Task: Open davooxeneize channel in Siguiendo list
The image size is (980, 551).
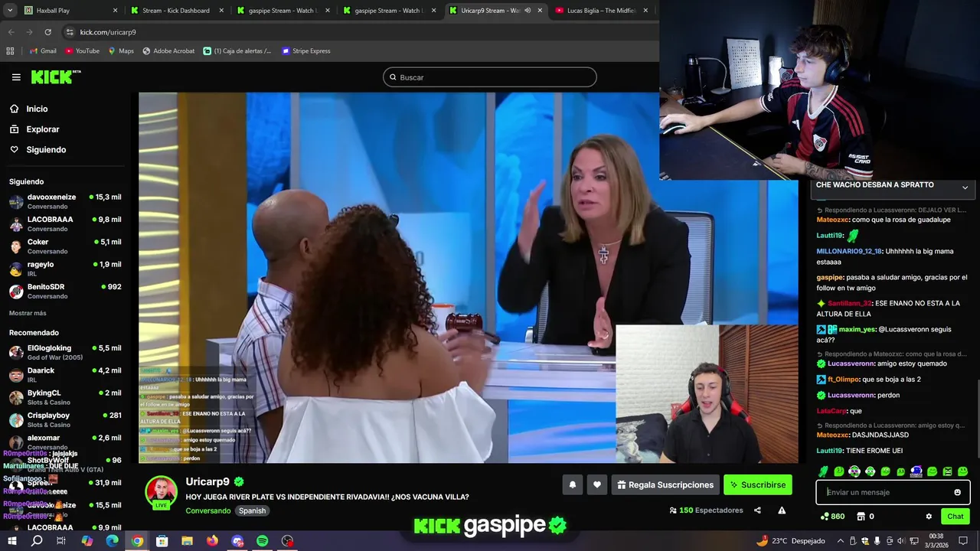Action: [x=65, y=201]
